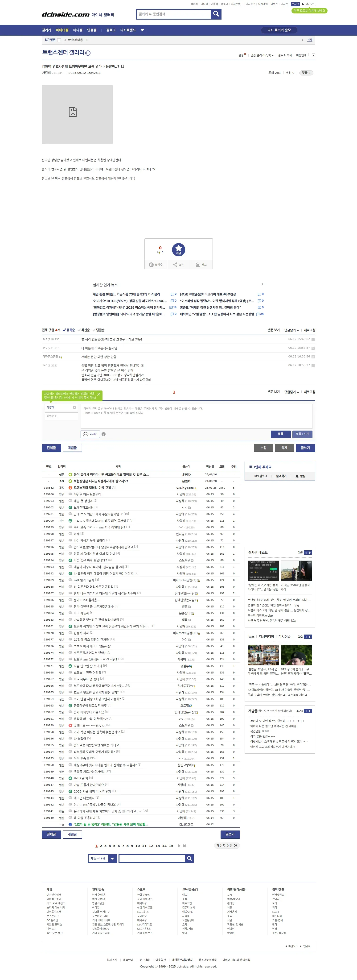
Task: Click the 로그인 button in top bar
Action: [x=295, y=4]
